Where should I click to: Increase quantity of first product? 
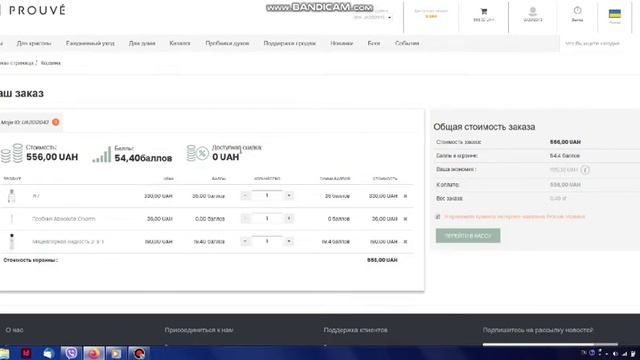point(289,196)
